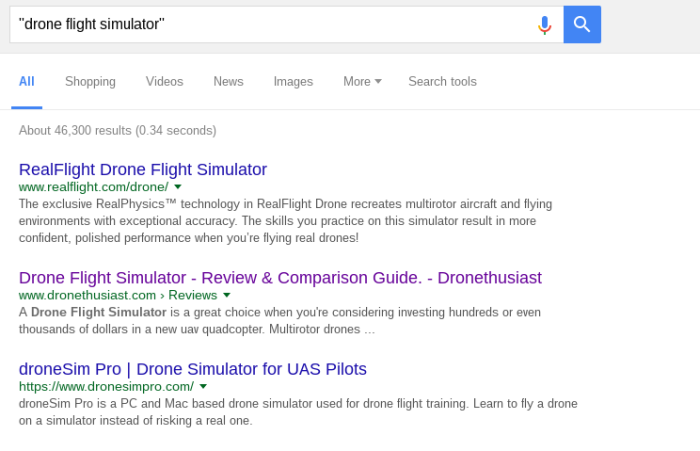Click the microphone voice search icon
This screenshot has width=700, height=451.
(x=544, y=25)
